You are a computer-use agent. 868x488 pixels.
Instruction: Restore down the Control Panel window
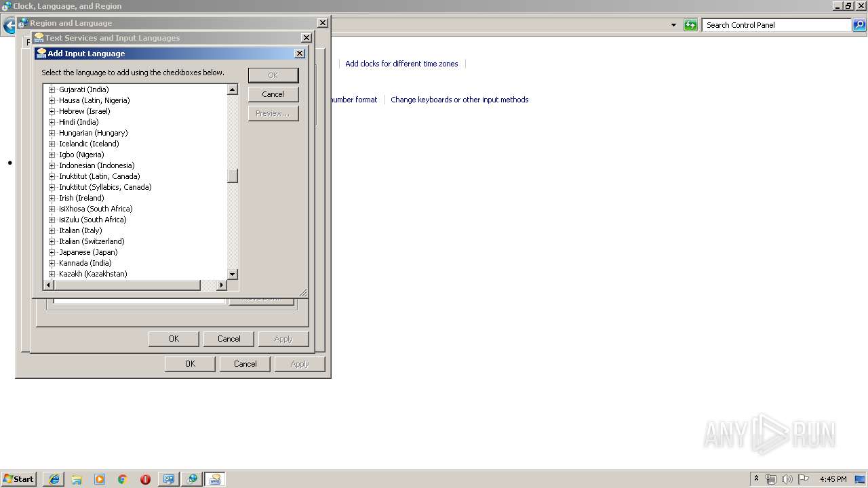(x=848, y=6)
